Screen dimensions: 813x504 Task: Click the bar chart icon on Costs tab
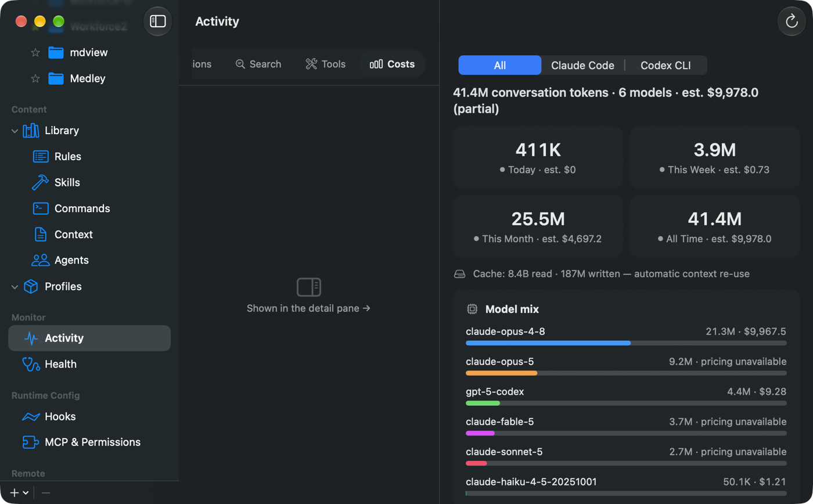[376, 64]
